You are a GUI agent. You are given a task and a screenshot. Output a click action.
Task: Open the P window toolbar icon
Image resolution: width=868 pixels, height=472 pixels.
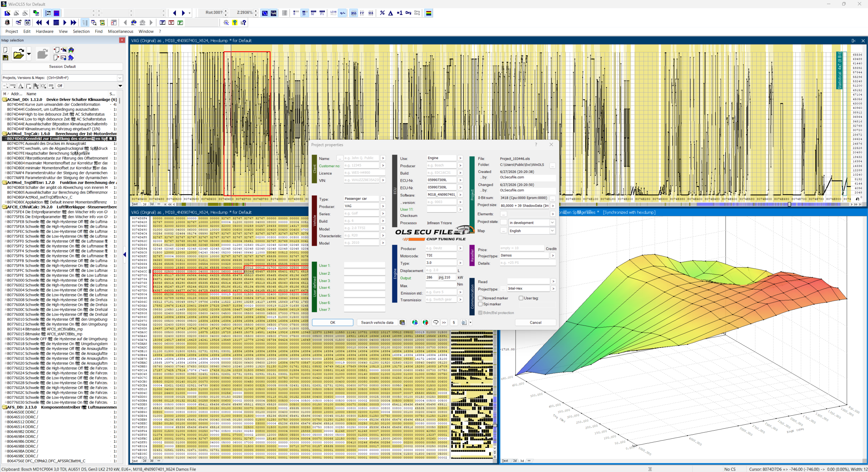180,22
